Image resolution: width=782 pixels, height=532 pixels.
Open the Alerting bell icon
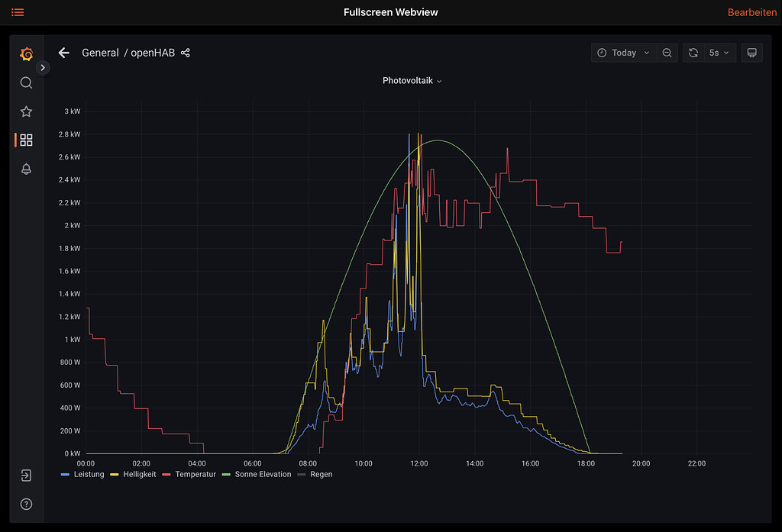tap(26, 169)
